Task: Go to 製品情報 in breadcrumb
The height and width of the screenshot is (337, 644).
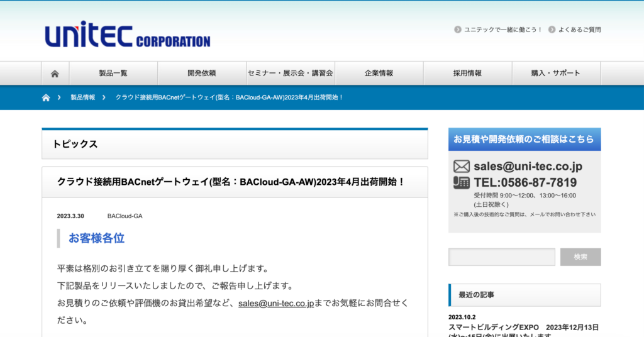Action: click(x=82, y=97)
